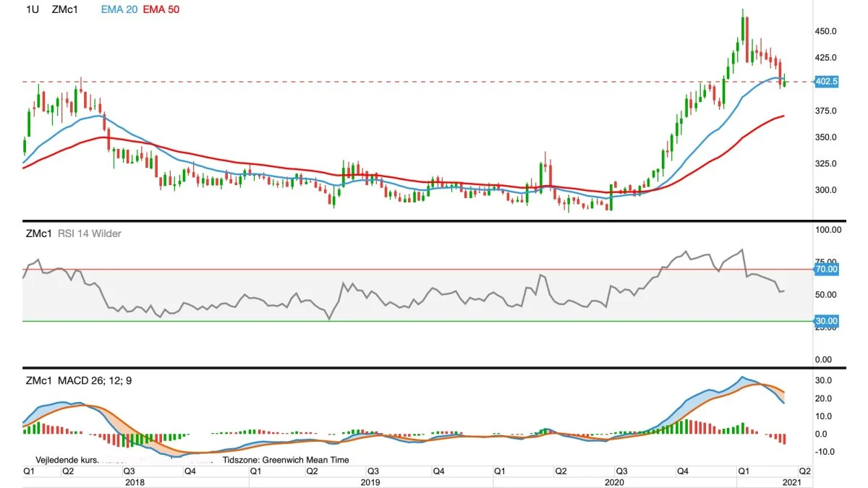Toggle the EMA 20 legend label
Screen dimensions: 868x488
[119, 10]
